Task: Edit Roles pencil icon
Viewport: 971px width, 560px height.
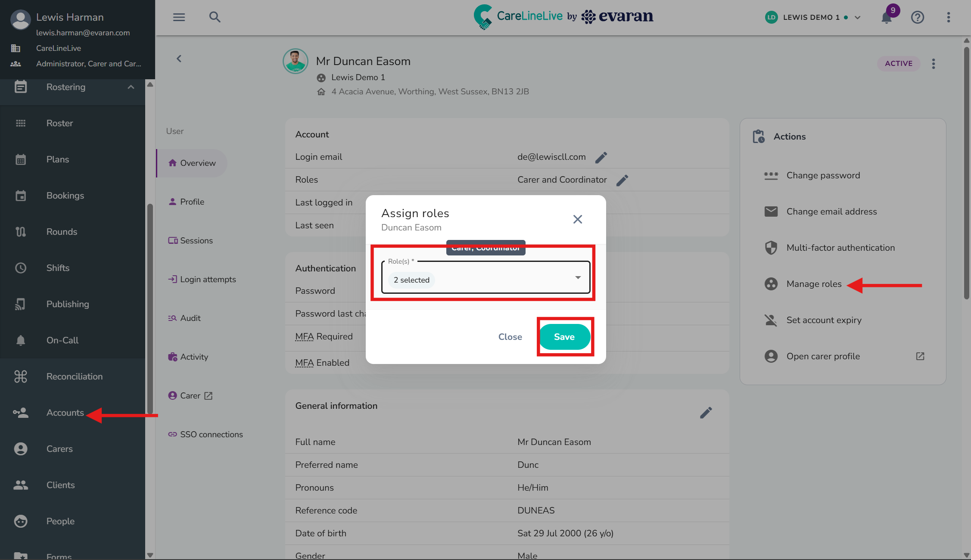Action: click(x=622, y=180)
